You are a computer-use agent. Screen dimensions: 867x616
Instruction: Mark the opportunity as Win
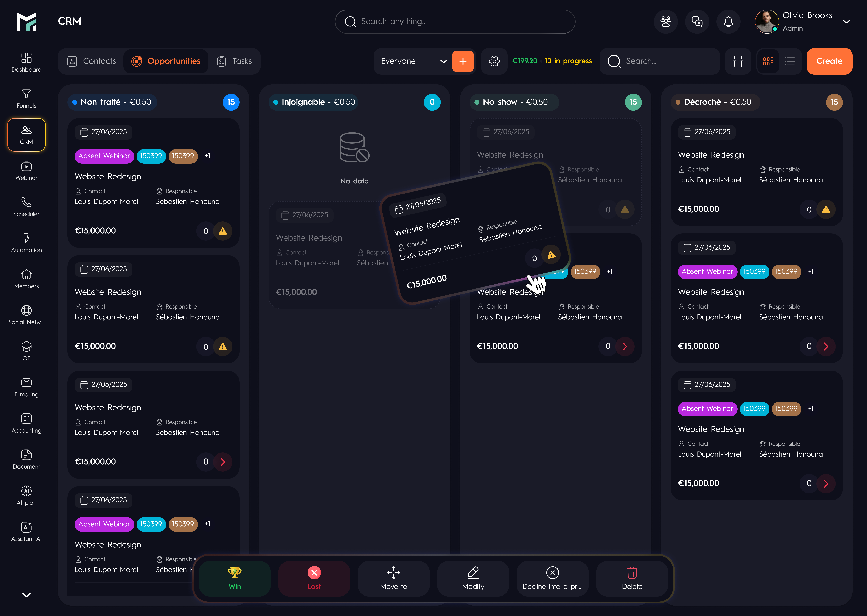[x=235, y=578]
